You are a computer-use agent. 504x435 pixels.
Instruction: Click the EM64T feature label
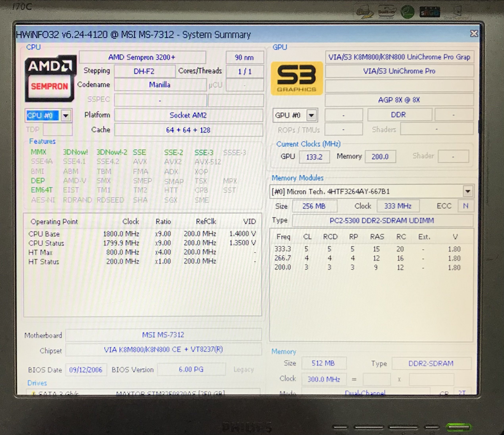[42, 190]
